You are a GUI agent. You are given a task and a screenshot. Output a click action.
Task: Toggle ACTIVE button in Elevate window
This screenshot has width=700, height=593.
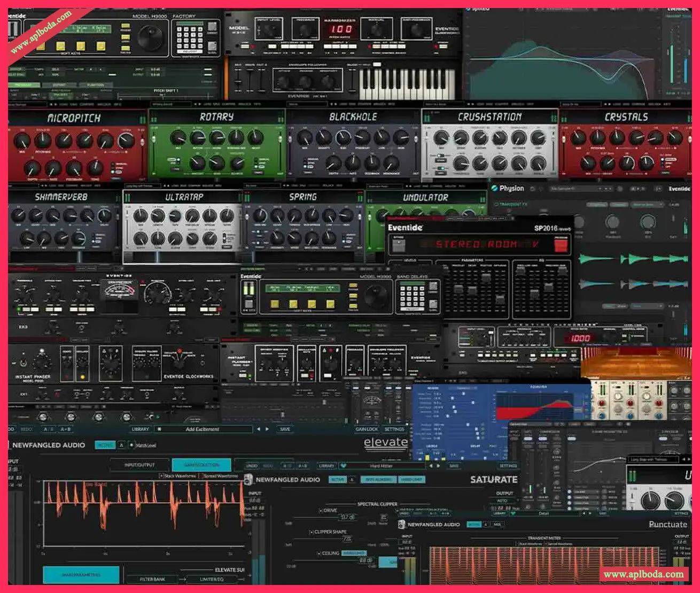[x=105, y=445]
